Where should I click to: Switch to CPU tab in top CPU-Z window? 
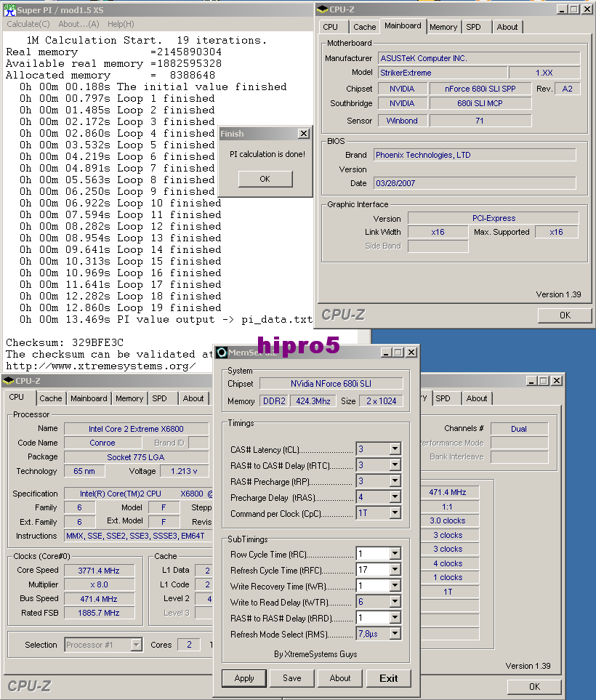pyautogui.click(x=331, y=27)
